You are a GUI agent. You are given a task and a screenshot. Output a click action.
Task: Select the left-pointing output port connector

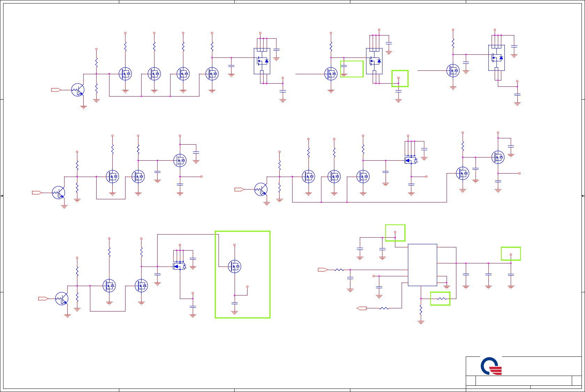click(x=362, y=308)
